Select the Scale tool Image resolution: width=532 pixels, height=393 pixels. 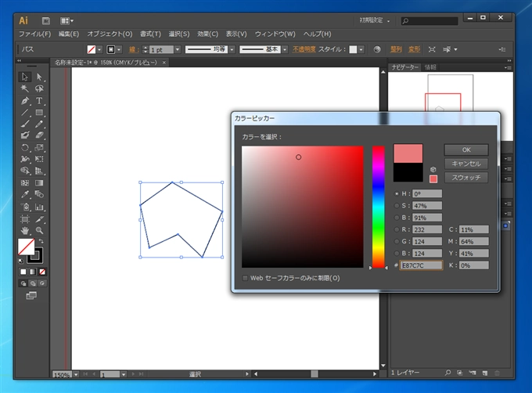(x=39, y=148)
